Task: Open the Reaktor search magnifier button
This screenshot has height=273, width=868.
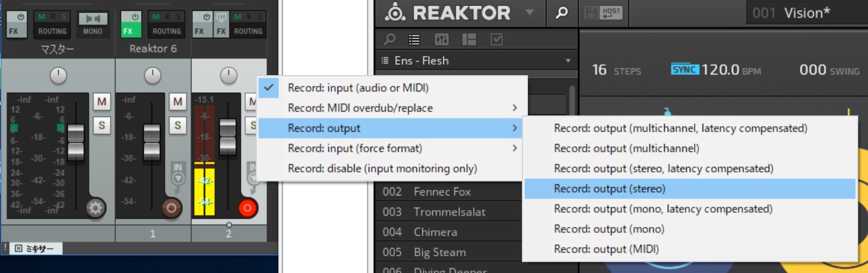Action: click(562, 13)
